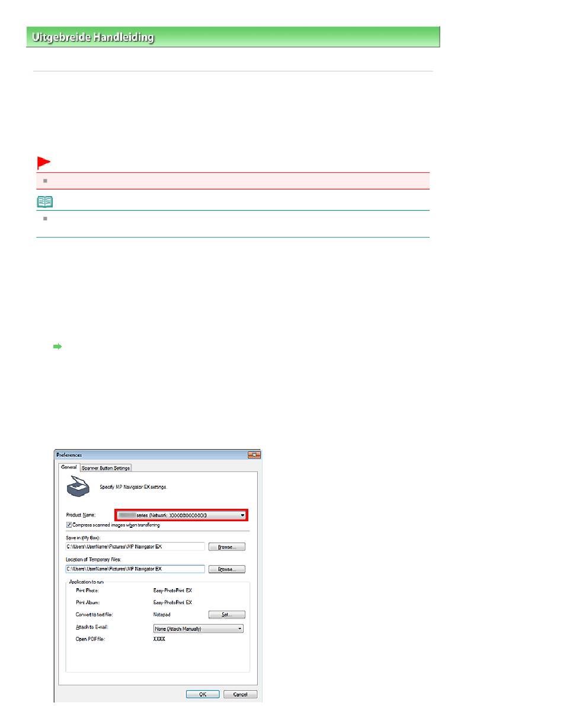Click the green arrow link icon

click(57, 348)
